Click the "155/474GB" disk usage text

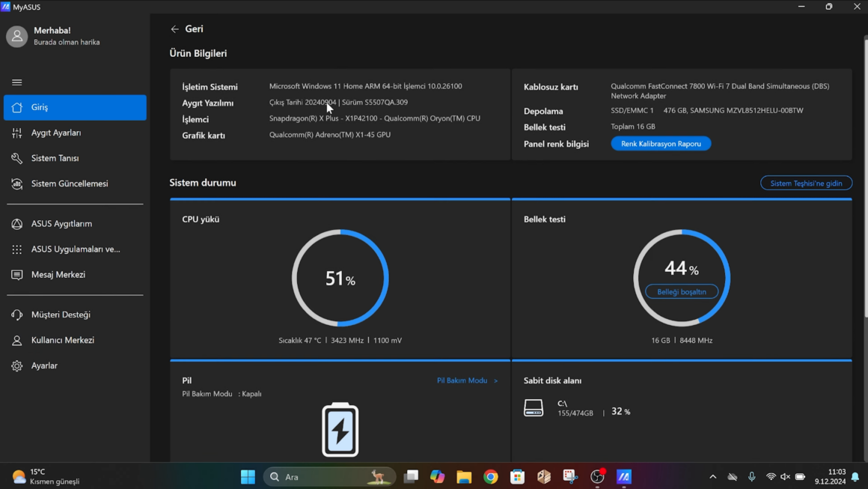pyautogui.click(x=575, y=413)
